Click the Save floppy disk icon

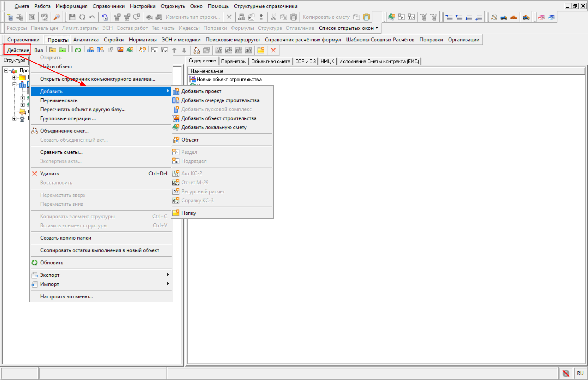point(72,17)
